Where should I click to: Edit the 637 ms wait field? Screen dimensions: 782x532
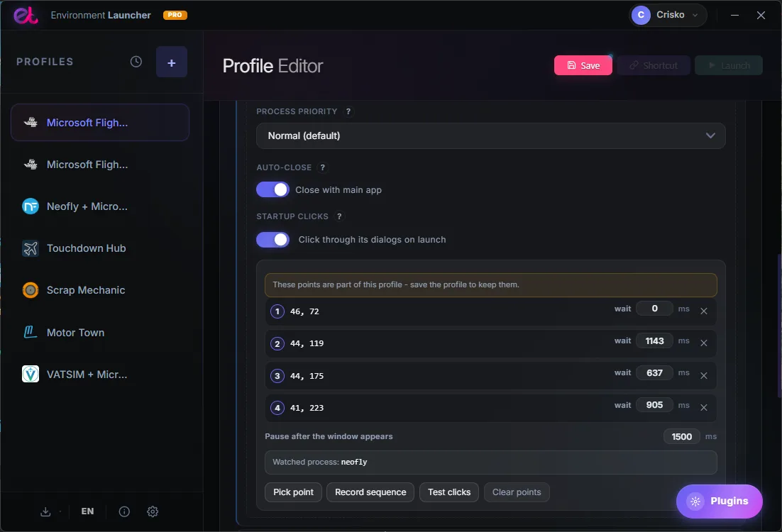click(654, 373)
